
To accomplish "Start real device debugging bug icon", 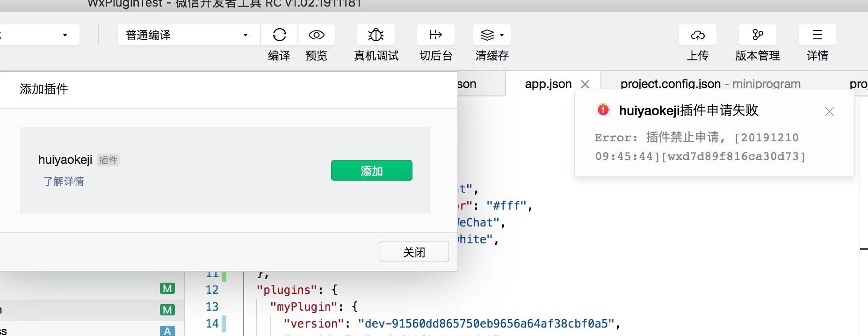I will click(376, 35).
